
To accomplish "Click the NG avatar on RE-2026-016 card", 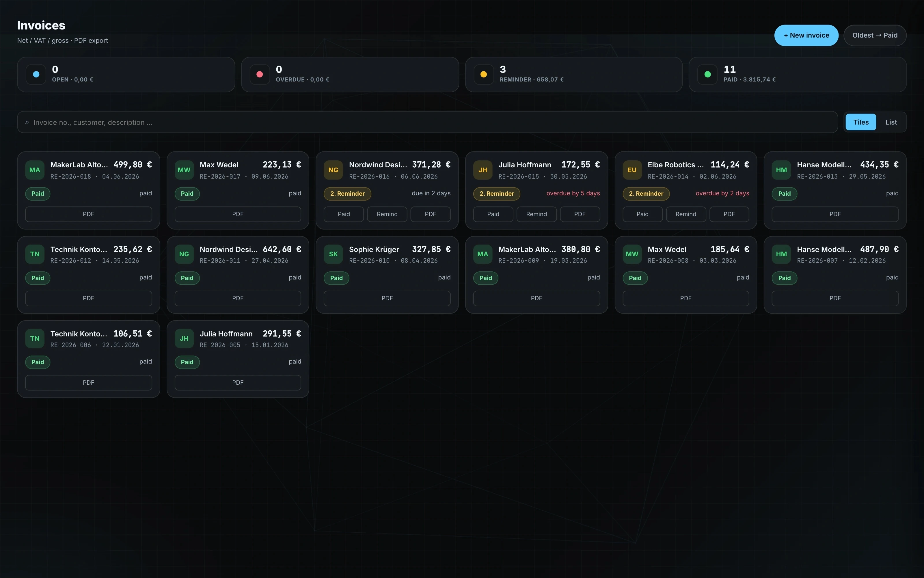I will (333, 170).
